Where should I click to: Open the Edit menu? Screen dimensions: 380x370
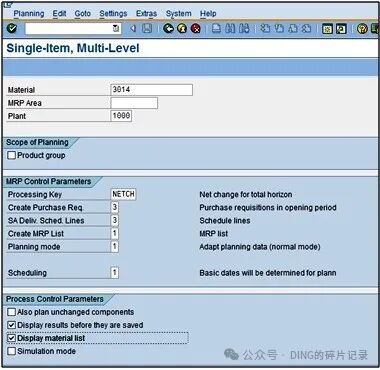coord(59,14)
